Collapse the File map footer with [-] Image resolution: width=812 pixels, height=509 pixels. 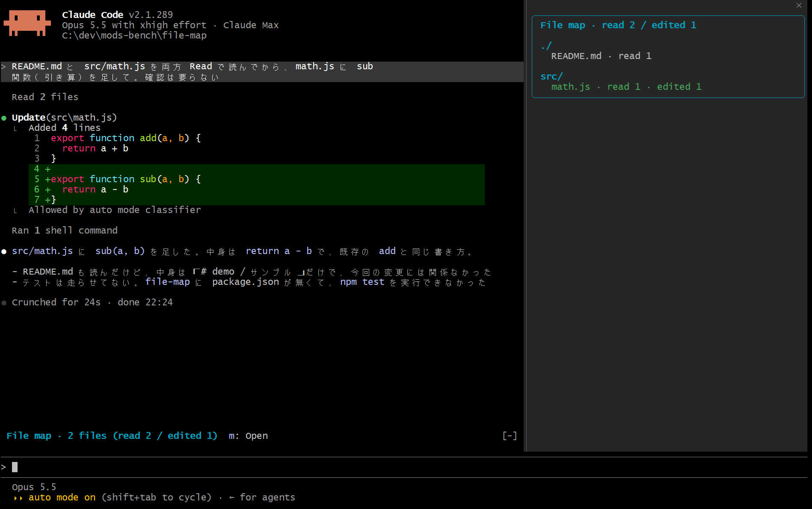click(x=510, y=435)
